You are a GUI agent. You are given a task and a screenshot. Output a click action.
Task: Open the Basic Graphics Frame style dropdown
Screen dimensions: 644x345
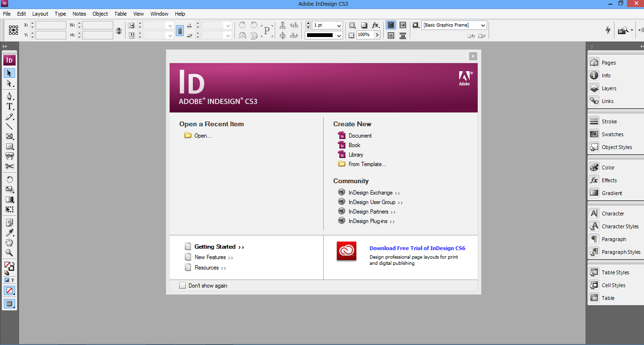pos(483,25)
